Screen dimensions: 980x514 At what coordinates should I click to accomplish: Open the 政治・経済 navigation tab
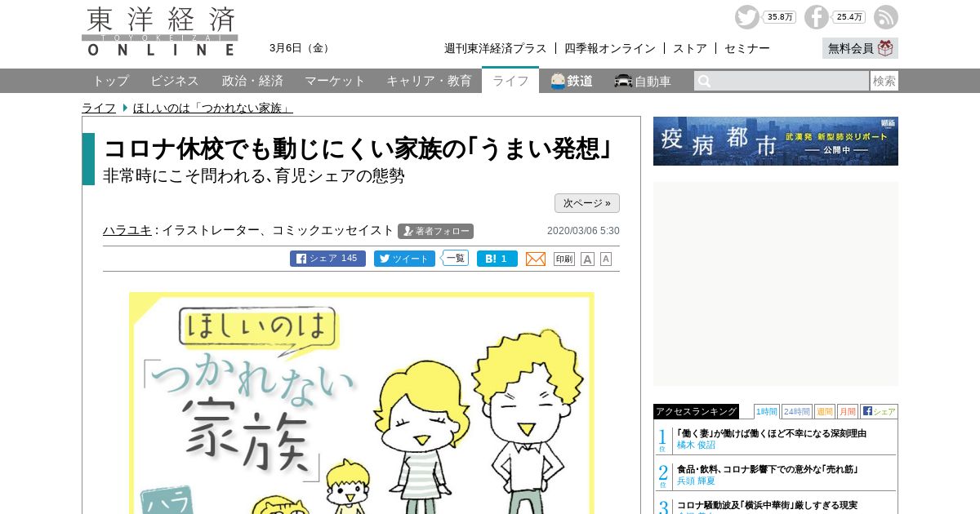tap(252, 81)
